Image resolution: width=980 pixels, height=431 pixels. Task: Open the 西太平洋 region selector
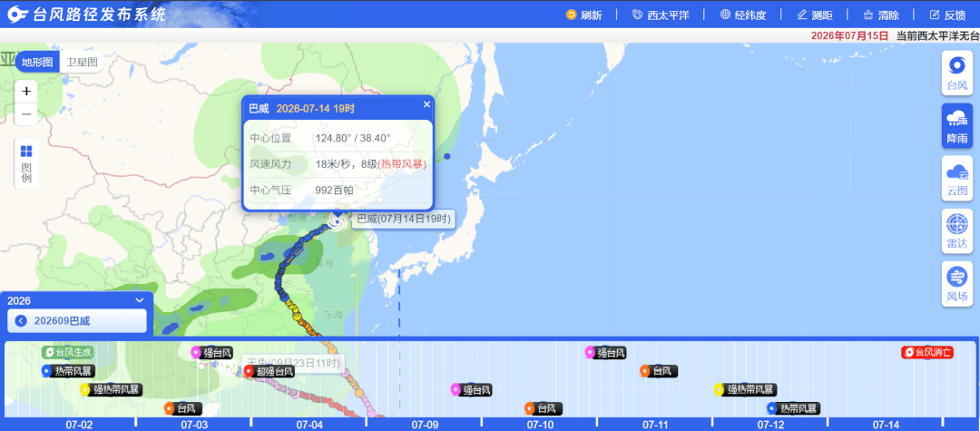661,15
